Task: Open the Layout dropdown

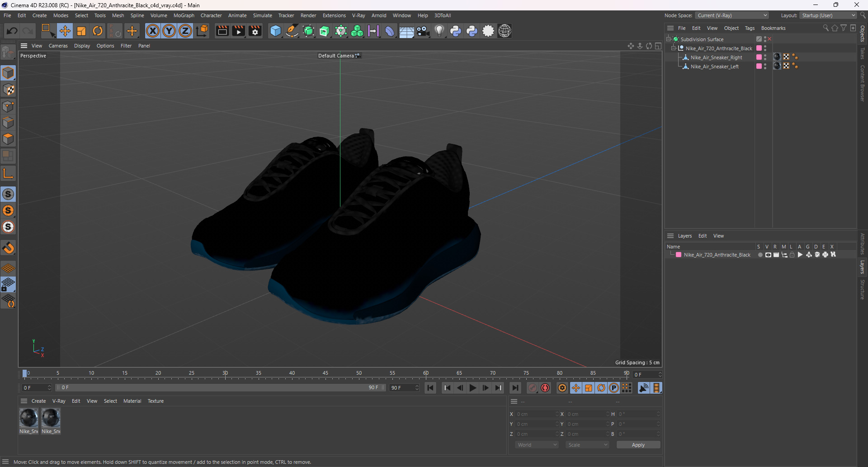Action: click(828, 15)
